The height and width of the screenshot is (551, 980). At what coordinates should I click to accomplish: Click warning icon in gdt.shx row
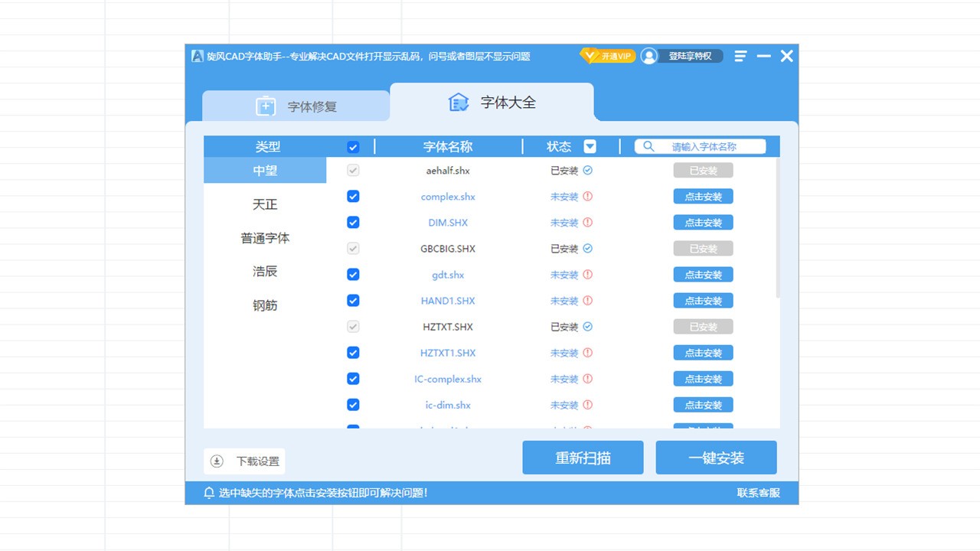pos(588,274)
